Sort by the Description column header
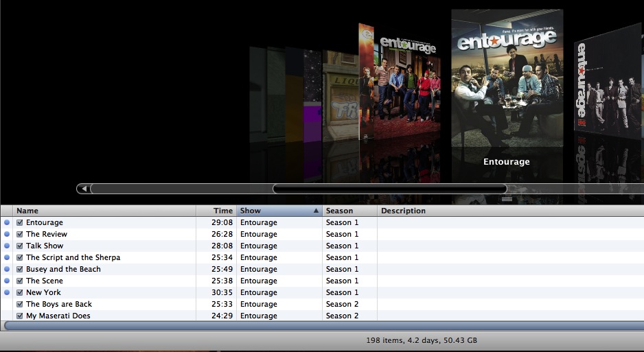The width and height of the screenshot is (644, 352). pyautogui.click(x=511, y=211)
